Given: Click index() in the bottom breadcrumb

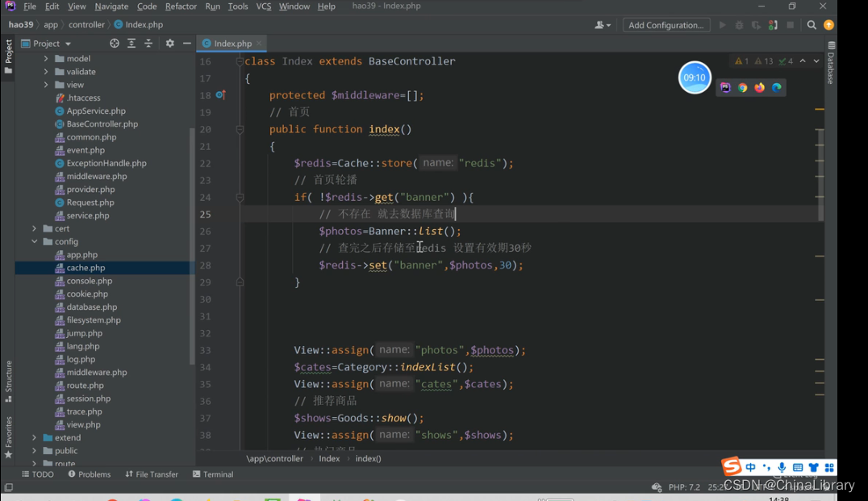Looking at the screenshot, I should click(368, 458).
